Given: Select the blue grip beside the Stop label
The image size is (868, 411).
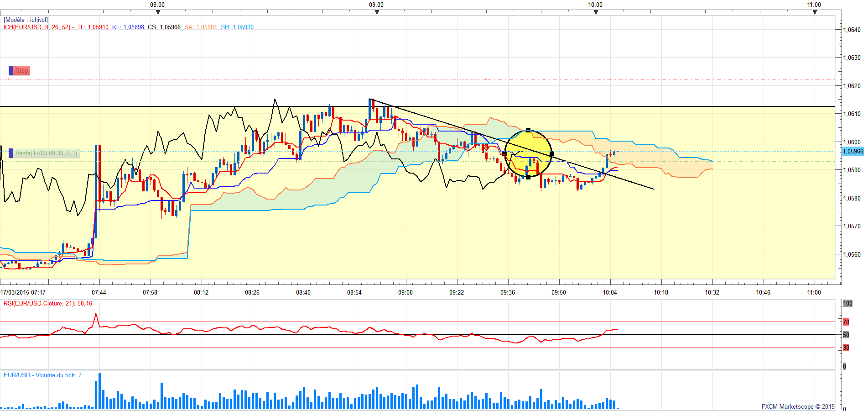Looking at the screenshot, I should [11, 71].
